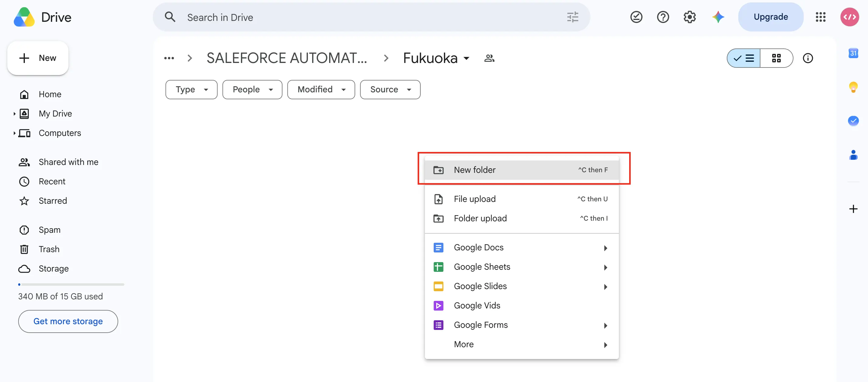Viewport: 868px width, 382px height.
Task: Open the Type filter dropdown
Action: click(x=192, y=90)
